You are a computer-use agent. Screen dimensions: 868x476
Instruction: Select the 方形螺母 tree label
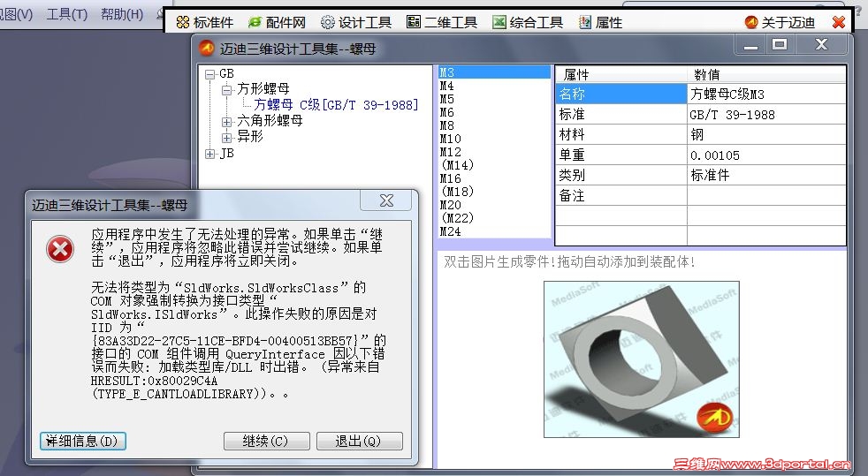(x=263, y=88)
